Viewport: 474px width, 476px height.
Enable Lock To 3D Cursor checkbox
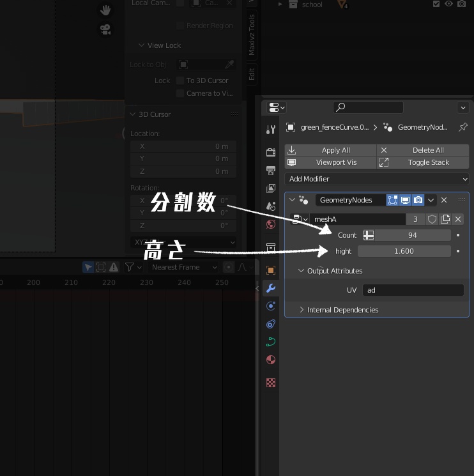180,81
